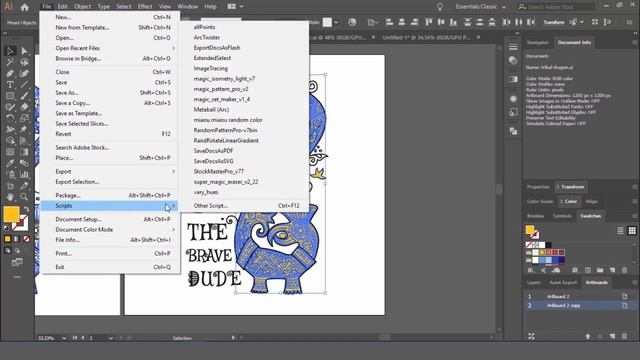Choose Other Script entry

pos(244,206)
